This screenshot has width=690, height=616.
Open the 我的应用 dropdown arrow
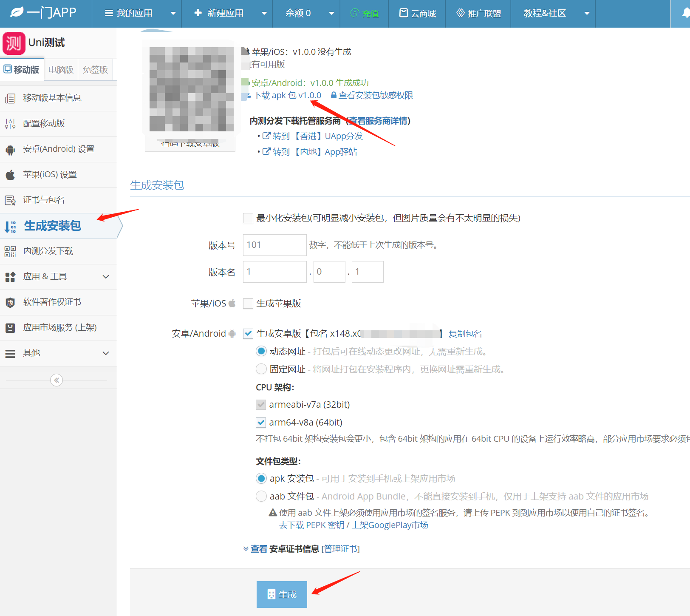coord(173,14)
